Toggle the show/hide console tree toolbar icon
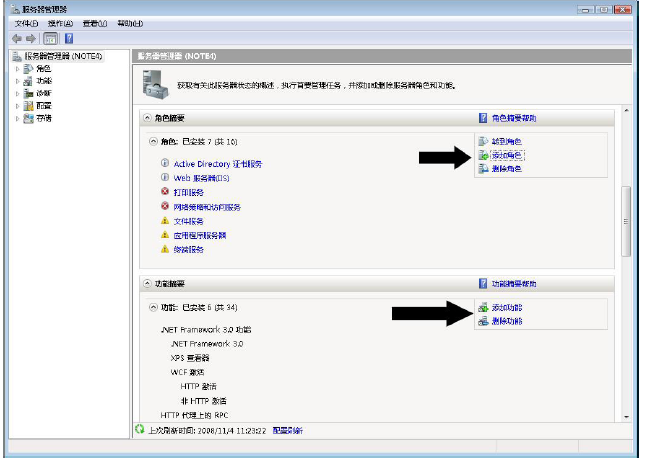This screenshot has height=468, width=653. click(x=50, y=39)
